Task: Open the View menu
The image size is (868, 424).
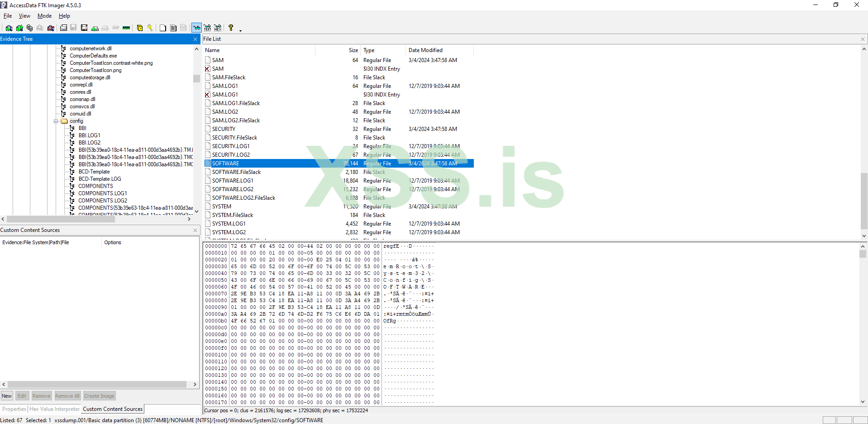Action: (x=24, y=16)
